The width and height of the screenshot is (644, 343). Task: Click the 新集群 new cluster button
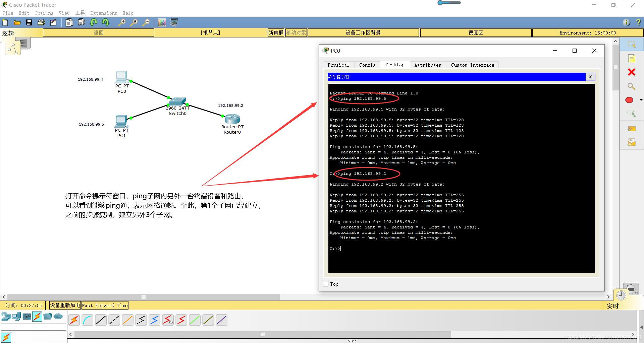pyautogui.click(x=276, y=32)
